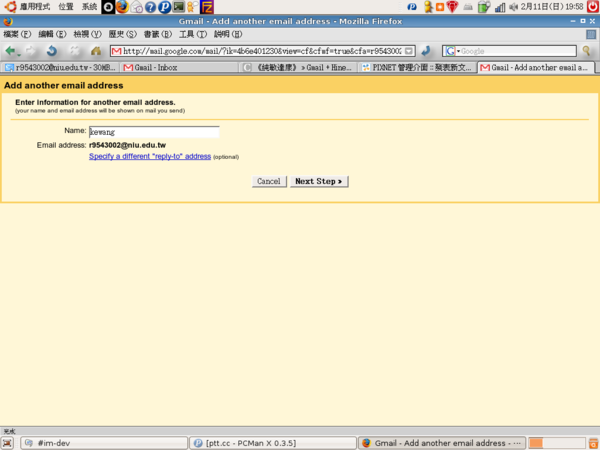Click the search magnifier icon
The width and height of the screenshot is (600, 450).
(x=586, y=51)
